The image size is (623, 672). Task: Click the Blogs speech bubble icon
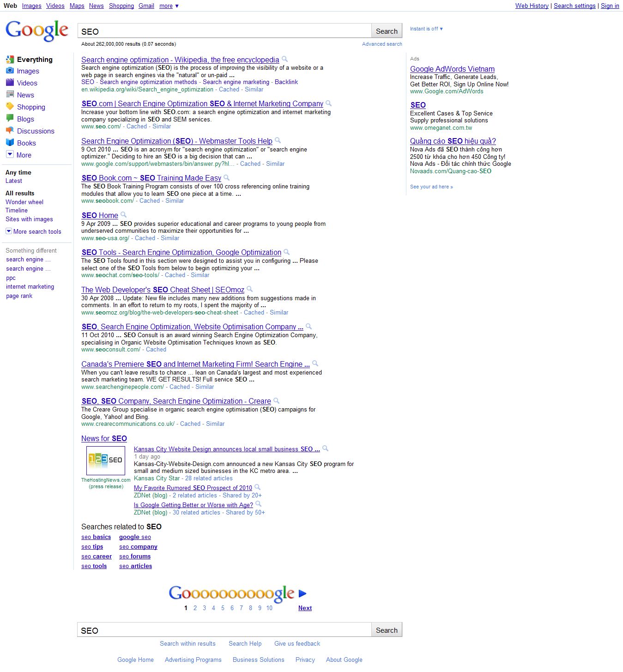click(10, 118)
